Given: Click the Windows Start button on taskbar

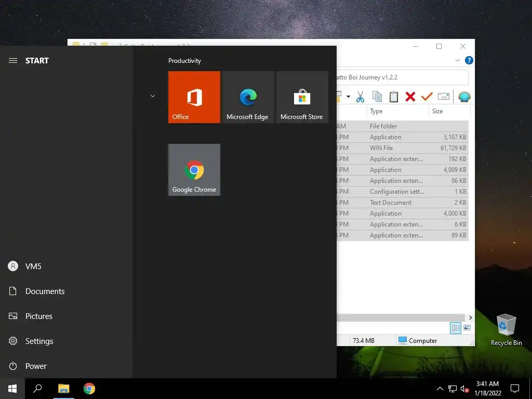Looking at the screenshot, I should [12, 389].
